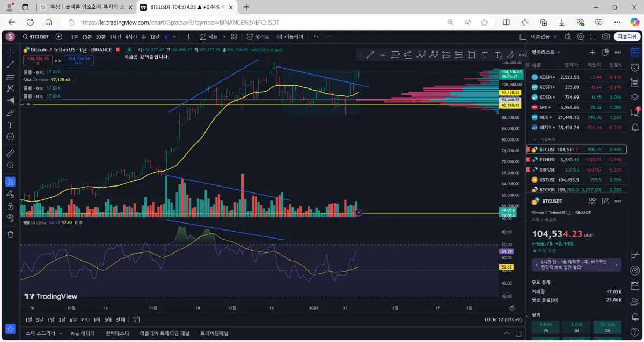Enter fullscreen mode icon
Screen dimensions: 644x342
pos(593,36)
